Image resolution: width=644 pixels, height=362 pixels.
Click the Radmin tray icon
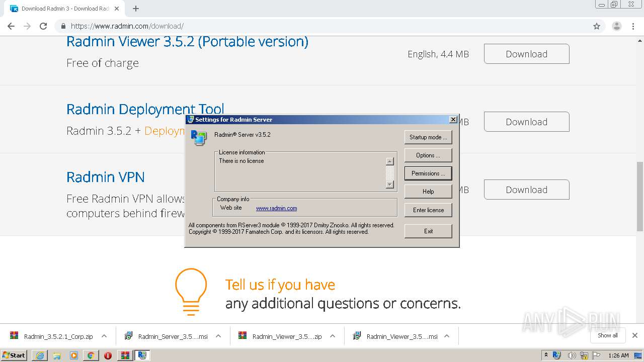557,355
